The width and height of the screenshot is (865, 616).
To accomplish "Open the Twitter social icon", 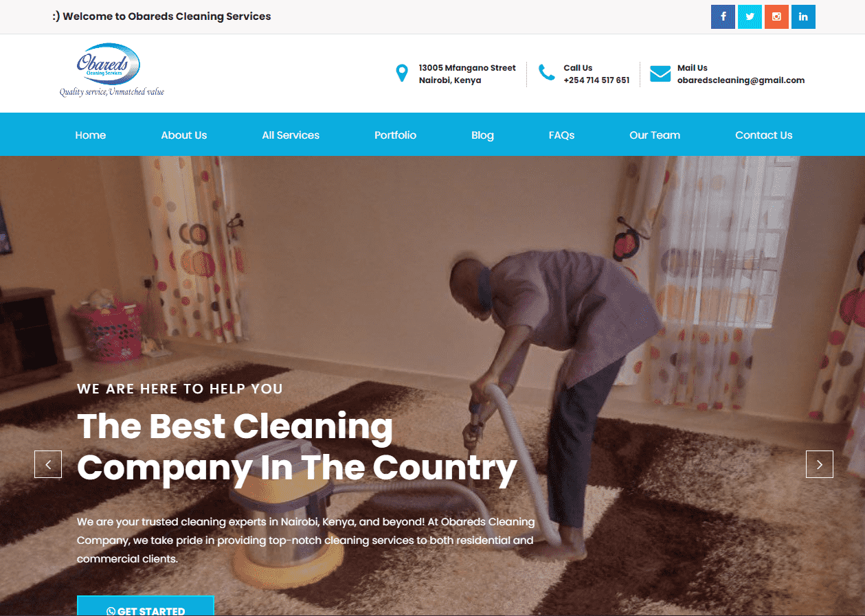I will 750,16.
